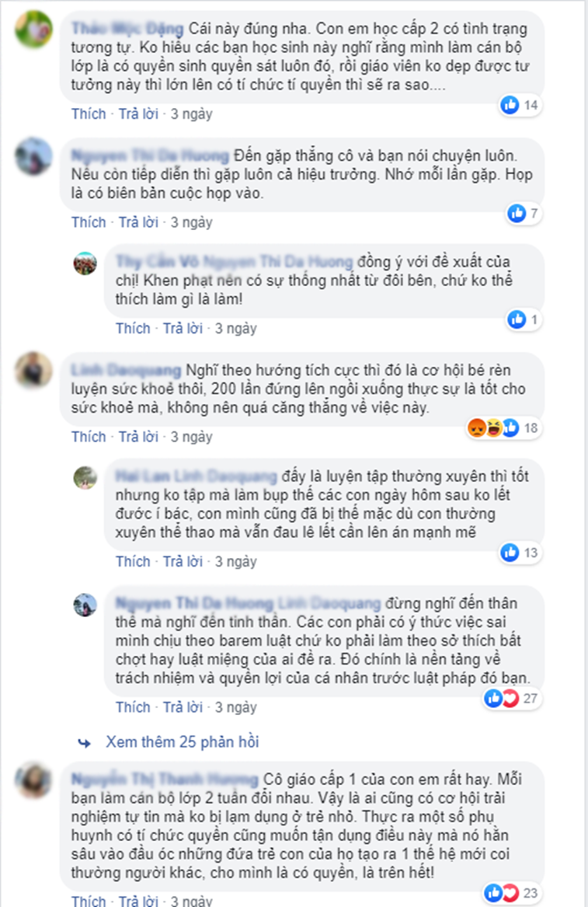Click the reply arrow icon beside Xem thêm
This screenshot has height=907, width=588.
[x=85, y=743]
